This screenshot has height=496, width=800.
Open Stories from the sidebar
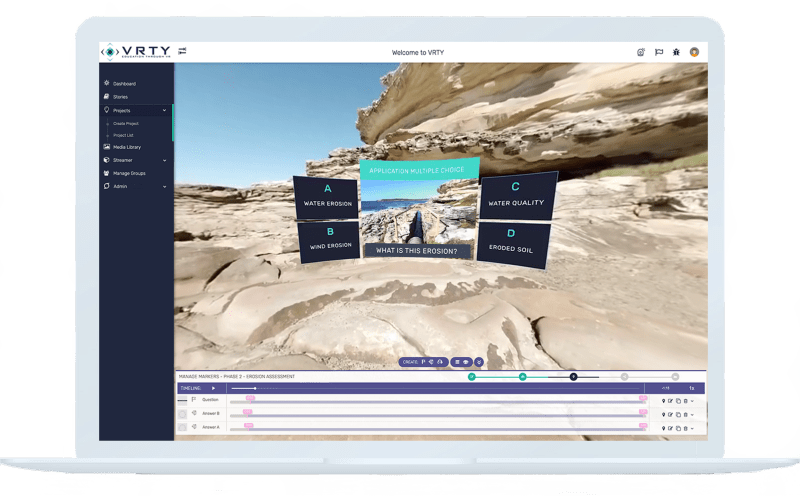click(120, 97)
